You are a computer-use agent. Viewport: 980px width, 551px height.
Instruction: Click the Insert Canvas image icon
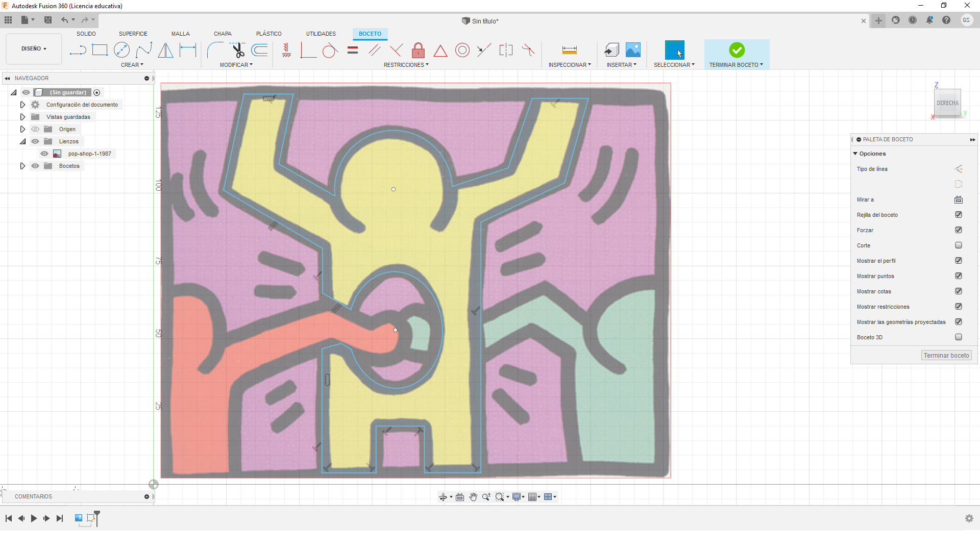[x=633, y=49]
